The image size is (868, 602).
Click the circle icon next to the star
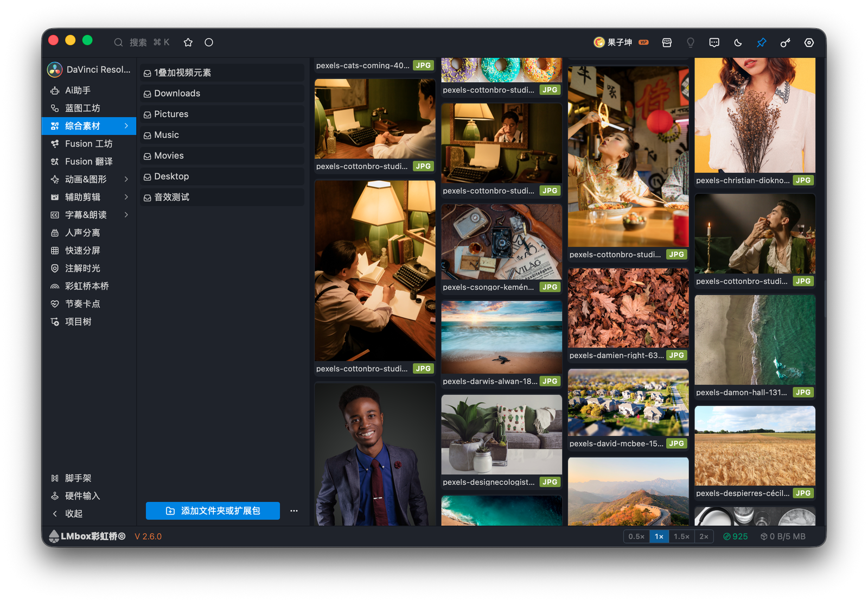click(x=209, y=42)
